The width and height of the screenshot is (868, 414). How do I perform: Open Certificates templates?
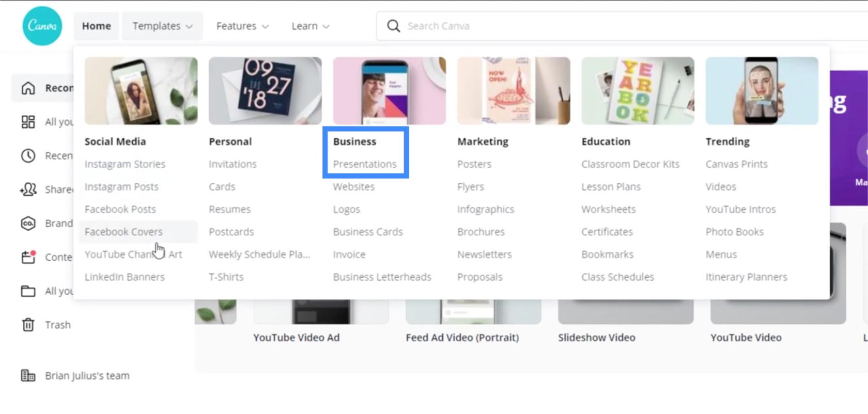click(x=607, y=232)
